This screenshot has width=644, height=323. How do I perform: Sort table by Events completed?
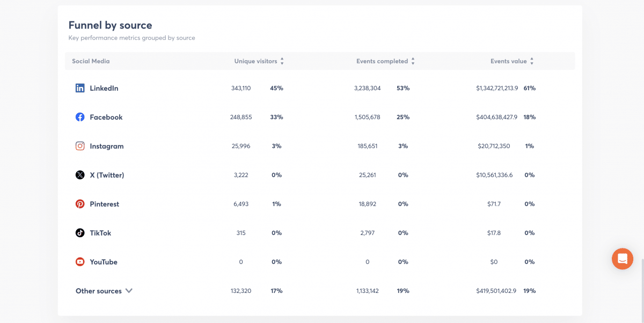pos(413,61)
